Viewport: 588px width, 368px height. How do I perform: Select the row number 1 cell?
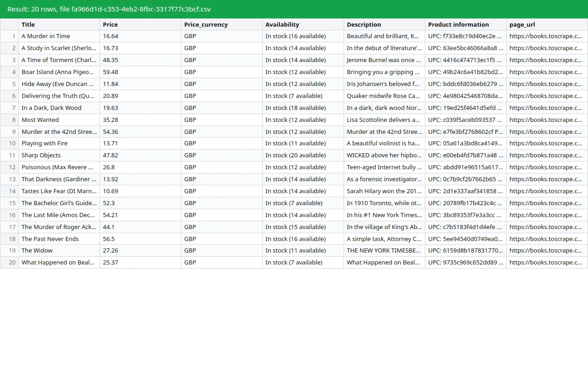[9, 36]
